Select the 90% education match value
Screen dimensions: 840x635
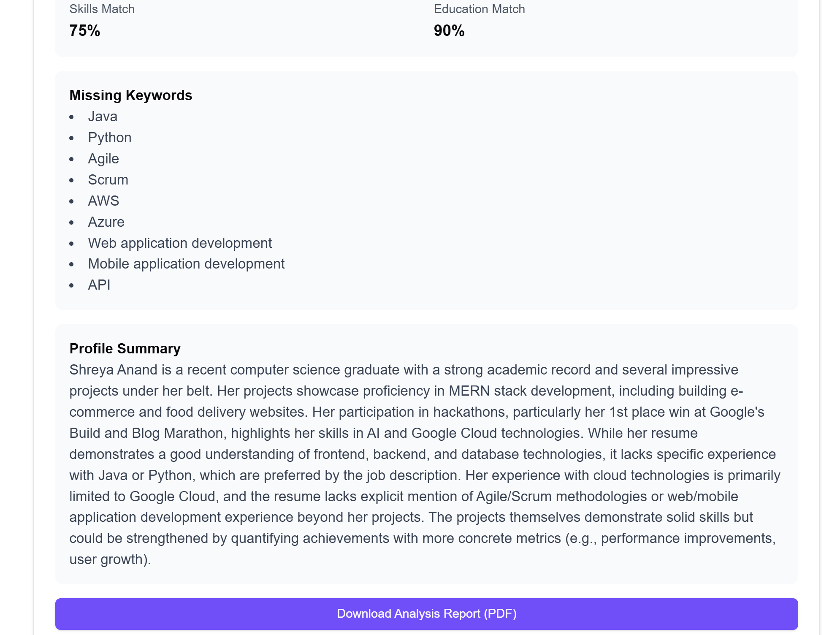click(x=449, y=31)
